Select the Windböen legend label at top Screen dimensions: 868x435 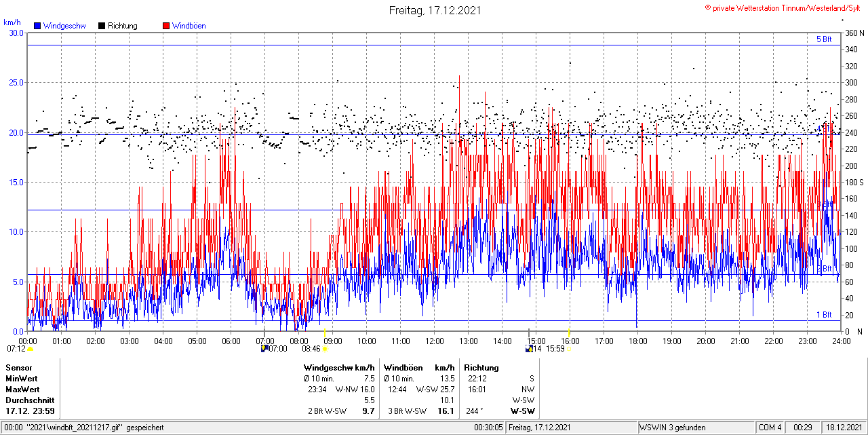(x=189, y=26)
